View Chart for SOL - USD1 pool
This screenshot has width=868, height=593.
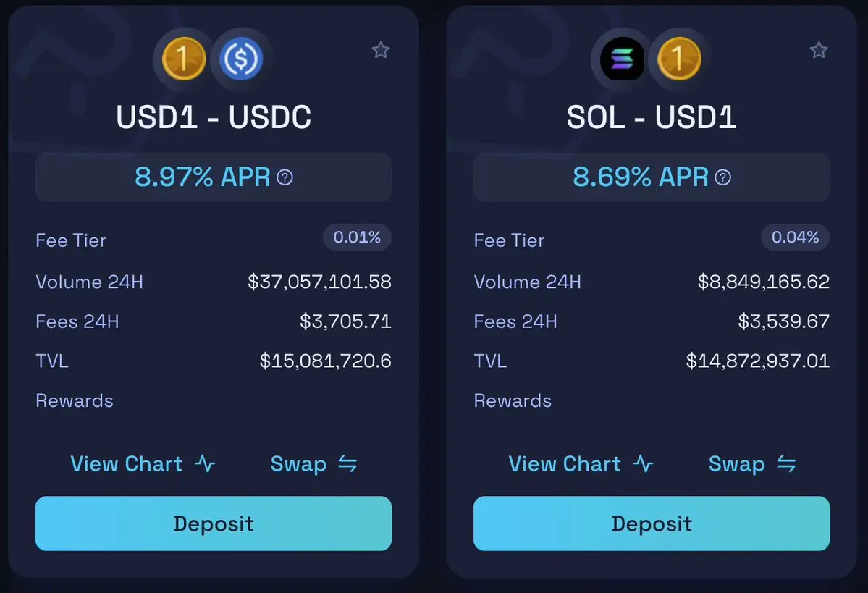(581, 464)
